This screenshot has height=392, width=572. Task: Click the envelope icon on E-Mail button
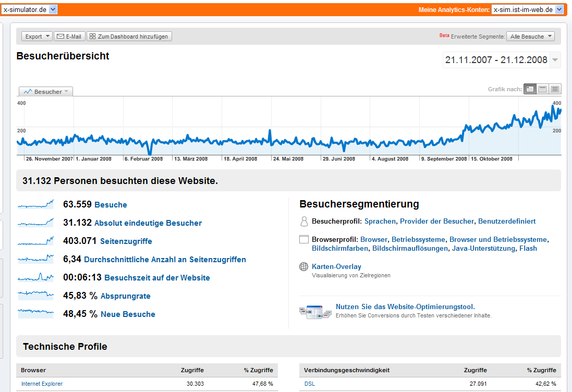(x=60, y=36)
